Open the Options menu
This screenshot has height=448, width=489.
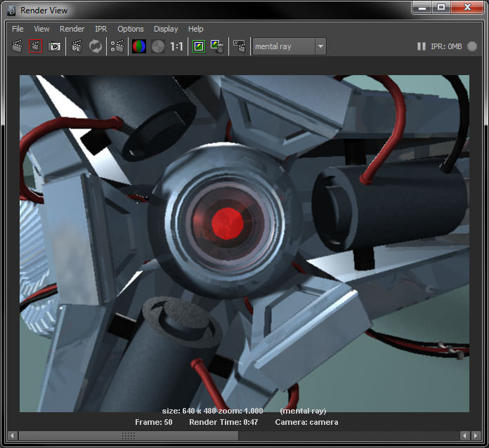[131, 29]
